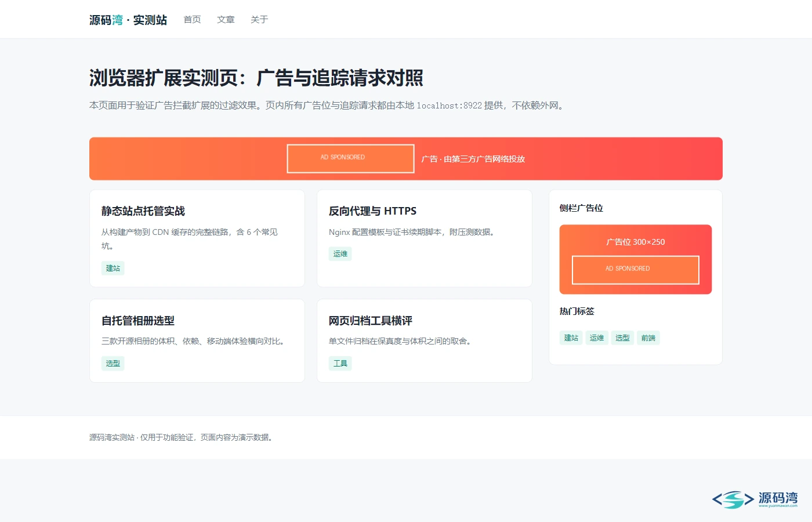Image resolution: width=812 pixels, height=522 pixels.
Task: Choose 运维 under 热门标签
Action: click(x=597, y=338)
